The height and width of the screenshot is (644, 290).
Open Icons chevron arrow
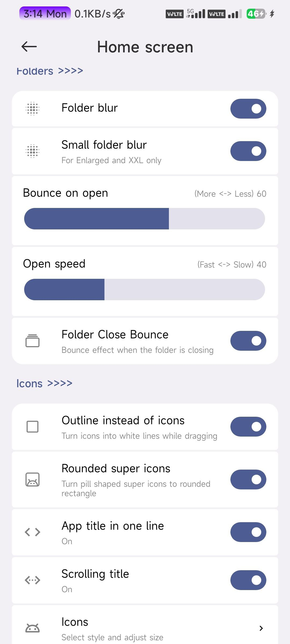click(x=261, y=628)
